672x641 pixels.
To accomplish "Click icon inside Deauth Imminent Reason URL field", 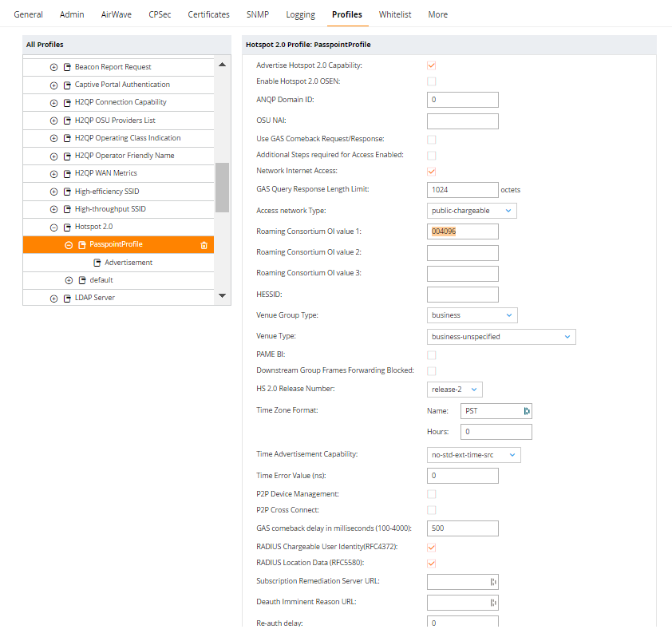I will coord(493,603).
